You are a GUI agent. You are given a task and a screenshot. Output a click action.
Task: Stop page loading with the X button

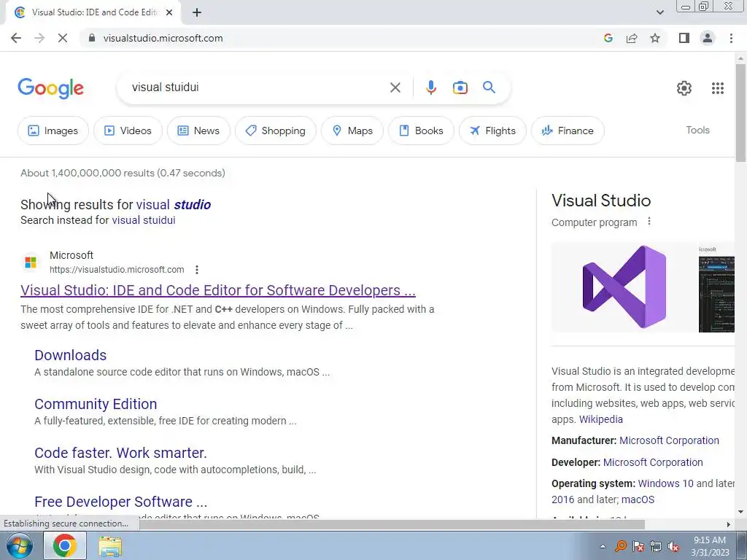[x=63, y=38]
